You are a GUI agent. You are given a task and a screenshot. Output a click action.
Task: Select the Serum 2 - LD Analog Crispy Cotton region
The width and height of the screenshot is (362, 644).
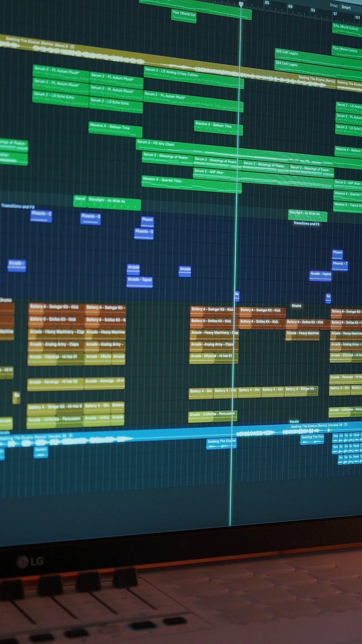(x=194, y=77)
